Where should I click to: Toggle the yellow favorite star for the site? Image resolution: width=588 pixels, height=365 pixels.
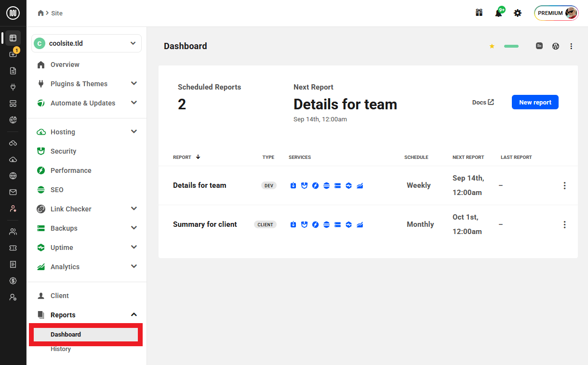pyautogui.click(x=492, y=46)
